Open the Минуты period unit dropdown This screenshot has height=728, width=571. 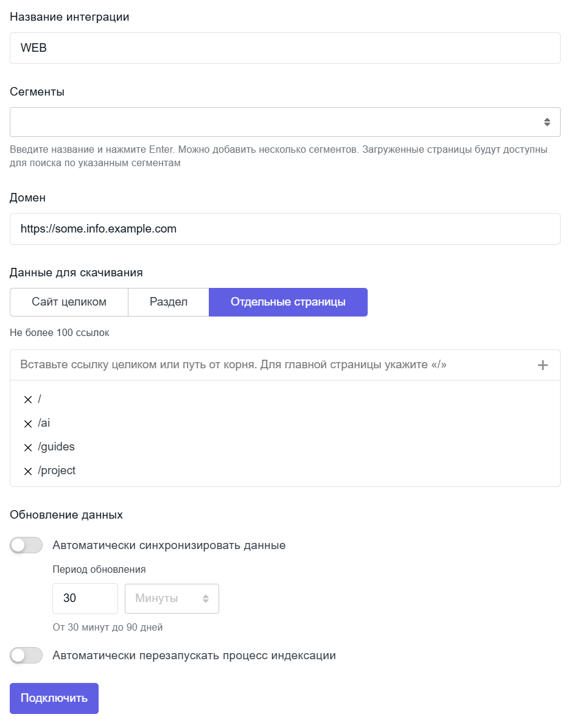coord(172,598)
